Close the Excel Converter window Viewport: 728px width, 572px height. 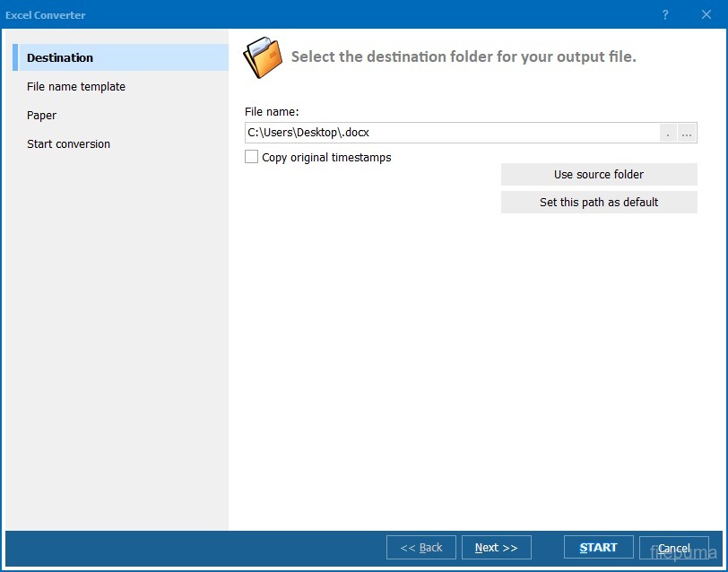[706, 15]
